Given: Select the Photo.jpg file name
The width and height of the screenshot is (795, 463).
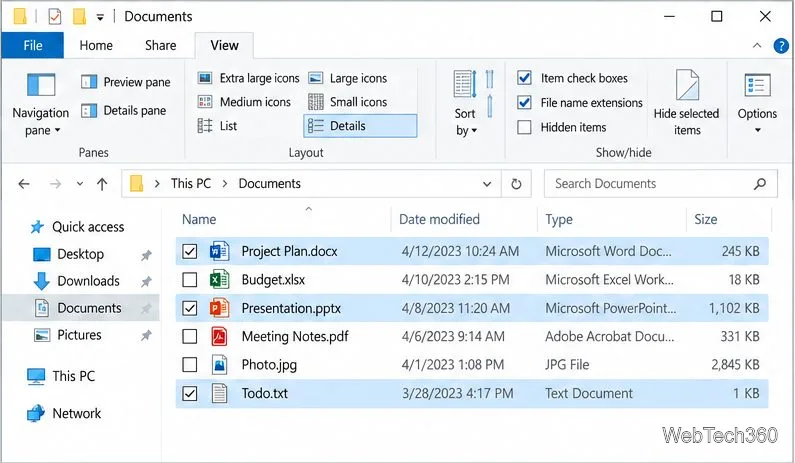Looking at the screenshot, I should [x=269, y=365].
